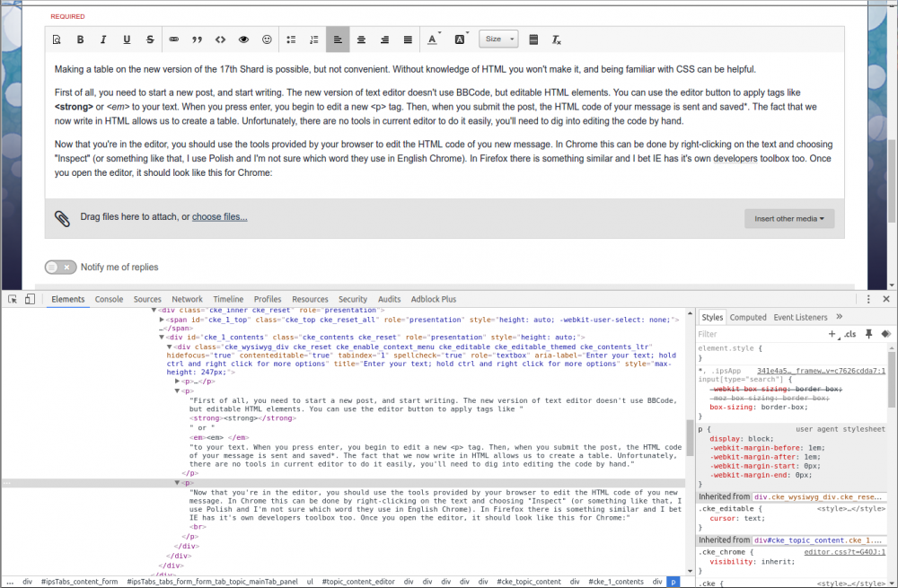
Task: Collapse the selected p element node
Action: pyautogui.click(x=178, y=483)
